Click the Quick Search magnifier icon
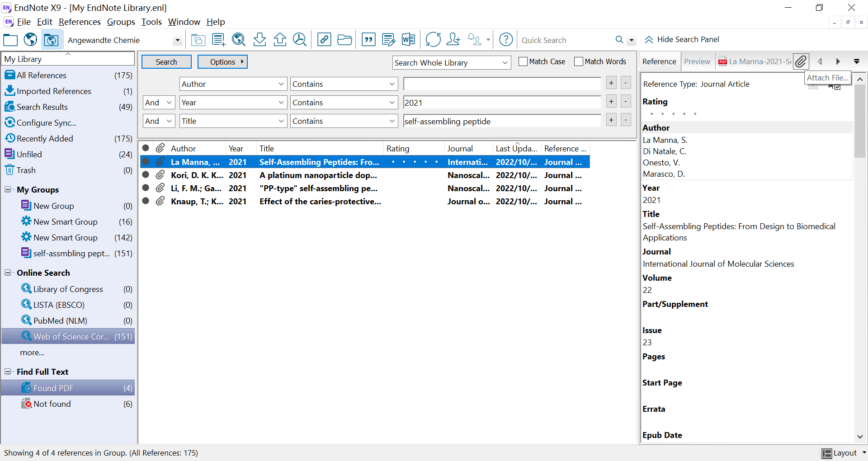The height and width of the screenshot is (461, 868). tap(619, 40)
